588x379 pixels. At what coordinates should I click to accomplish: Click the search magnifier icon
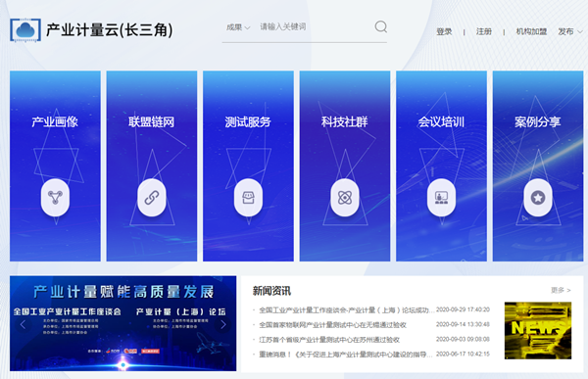[380, 26]
